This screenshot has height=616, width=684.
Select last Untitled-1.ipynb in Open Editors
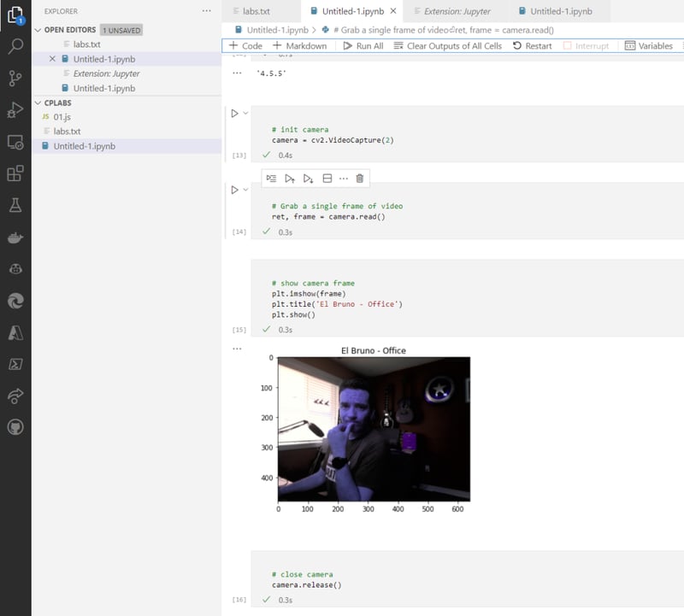point(127,88)
